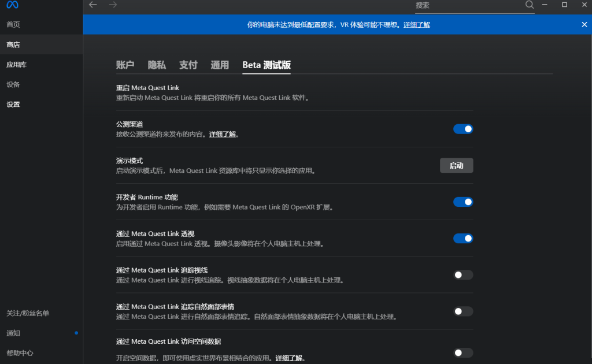
Task: Open the 隐私 tab
Action: [x=157, y=65]
